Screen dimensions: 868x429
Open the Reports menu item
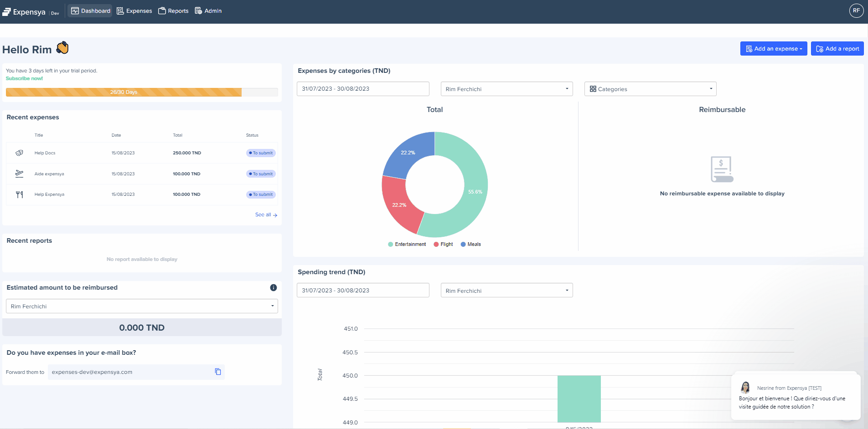[x=173, y=11]
